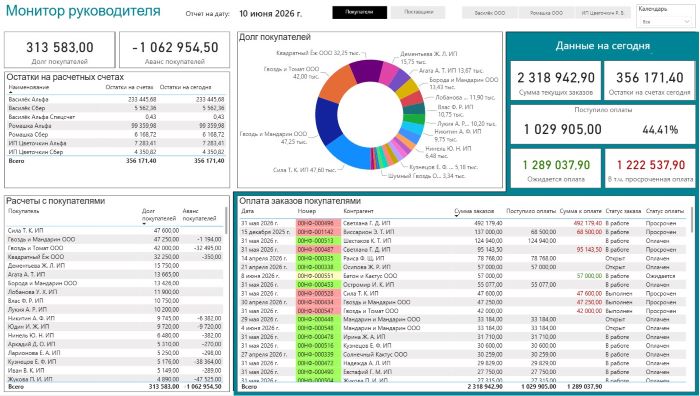Sort customers table by Покупатель header

pos(24,211)
